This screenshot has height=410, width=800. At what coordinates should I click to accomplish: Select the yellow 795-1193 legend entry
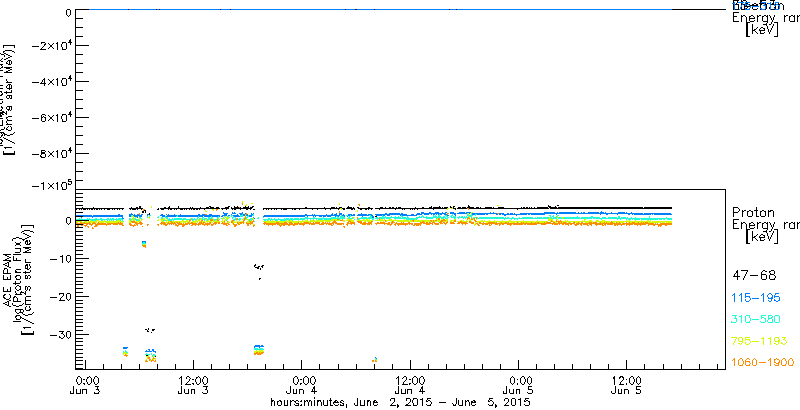pos(759,341)
